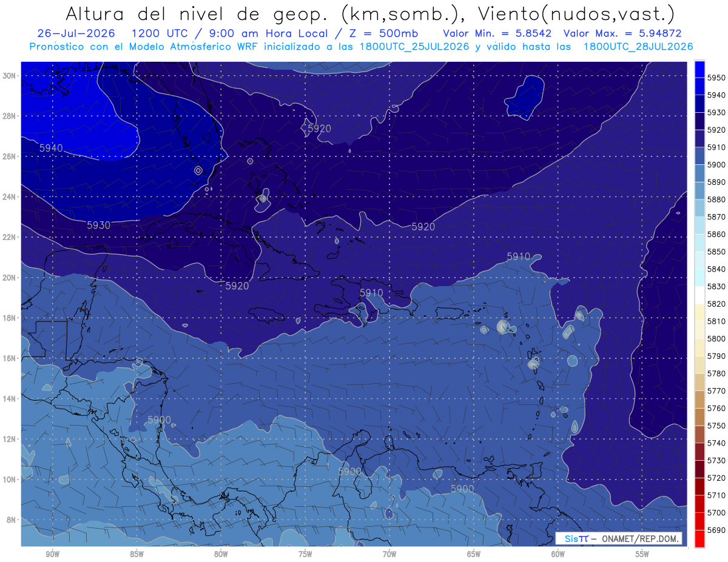Click the chart title "Altura del nivel de geop."
Screen dimensions: 728x562
point(196,13)
